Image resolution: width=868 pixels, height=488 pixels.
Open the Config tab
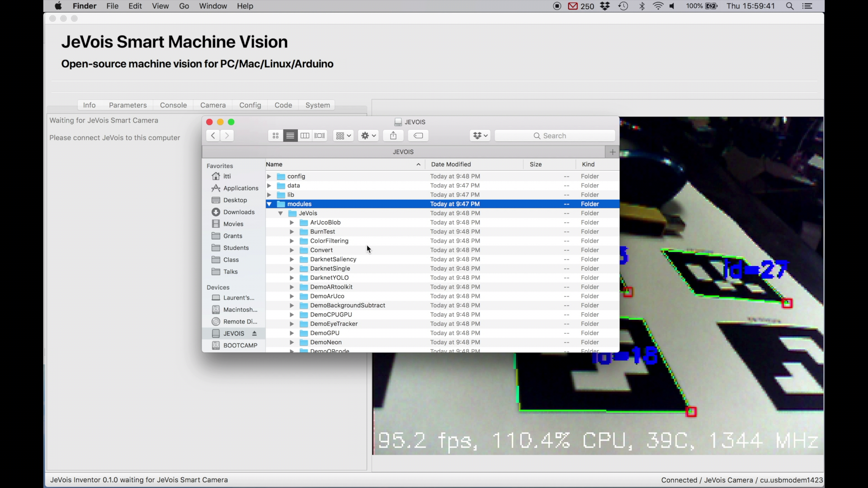pyautogui.click(x=250, y=105)
